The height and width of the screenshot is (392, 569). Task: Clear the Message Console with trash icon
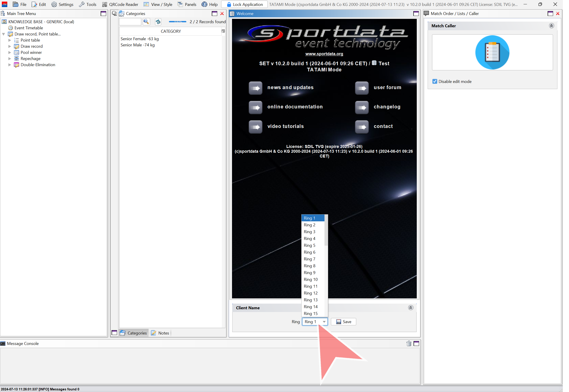coord(409,343)
